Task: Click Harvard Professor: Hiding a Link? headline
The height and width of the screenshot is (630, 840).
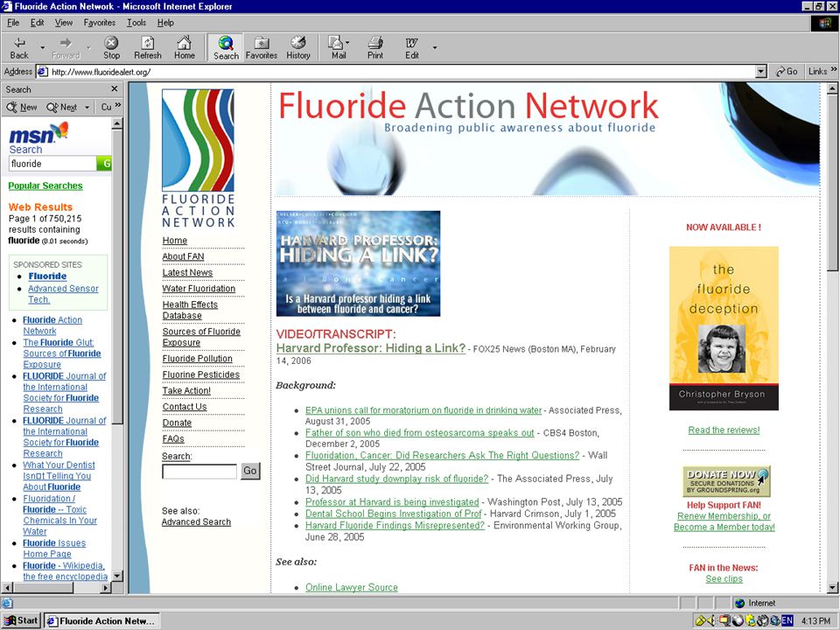Action: pos(371,347)
